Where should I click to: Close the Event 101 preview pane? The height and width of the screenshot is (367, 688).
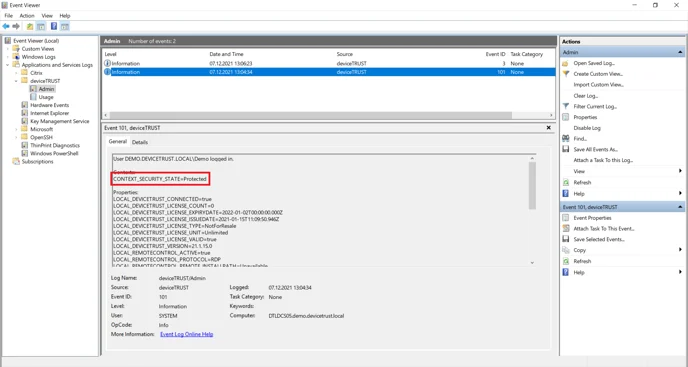pos(548,128)
